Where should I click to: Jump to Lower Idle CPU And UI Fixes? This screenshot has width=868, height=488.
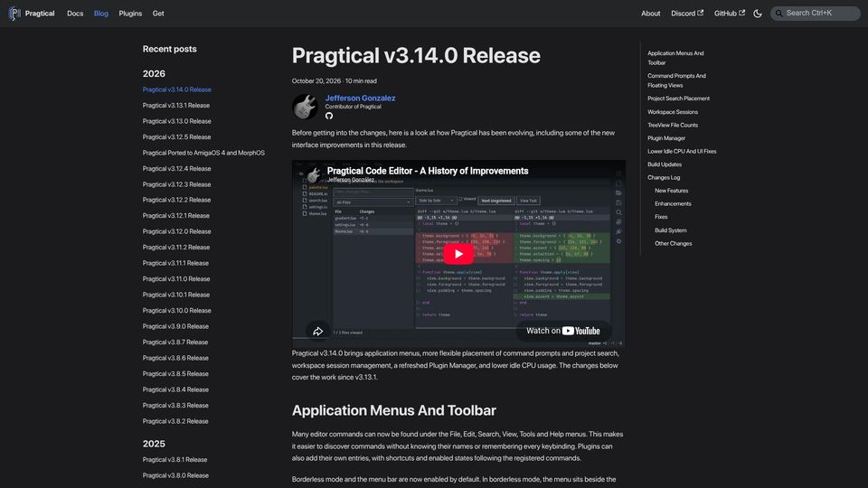[x=682, y=151]
